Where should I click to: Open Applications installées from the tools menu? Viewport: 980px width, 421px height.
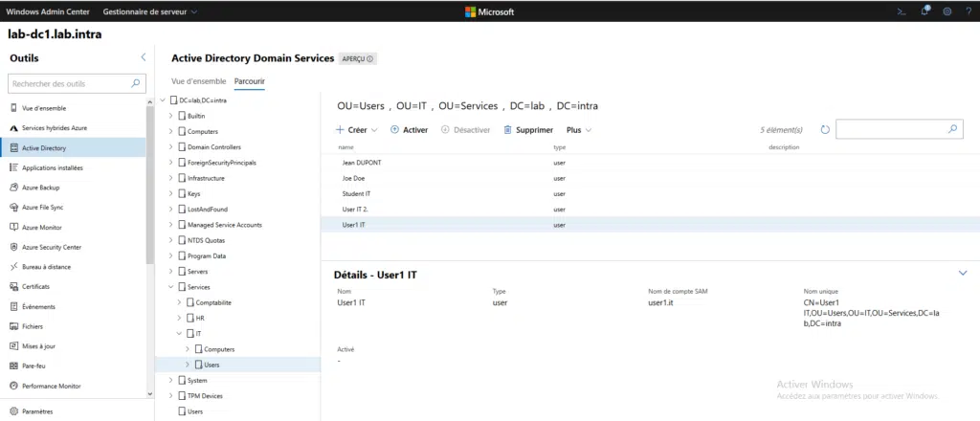point(73,167)
